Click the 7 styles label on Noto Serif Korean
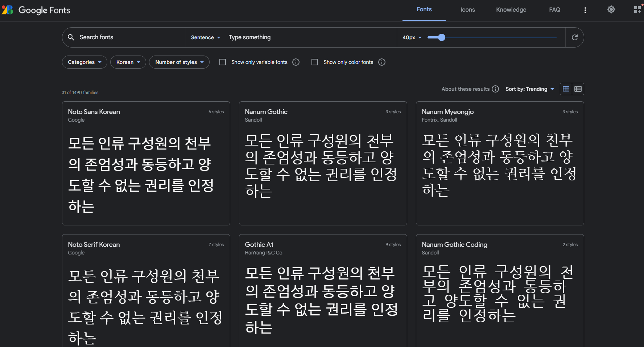Screen dimensions: 644x347 click(216, 245)
